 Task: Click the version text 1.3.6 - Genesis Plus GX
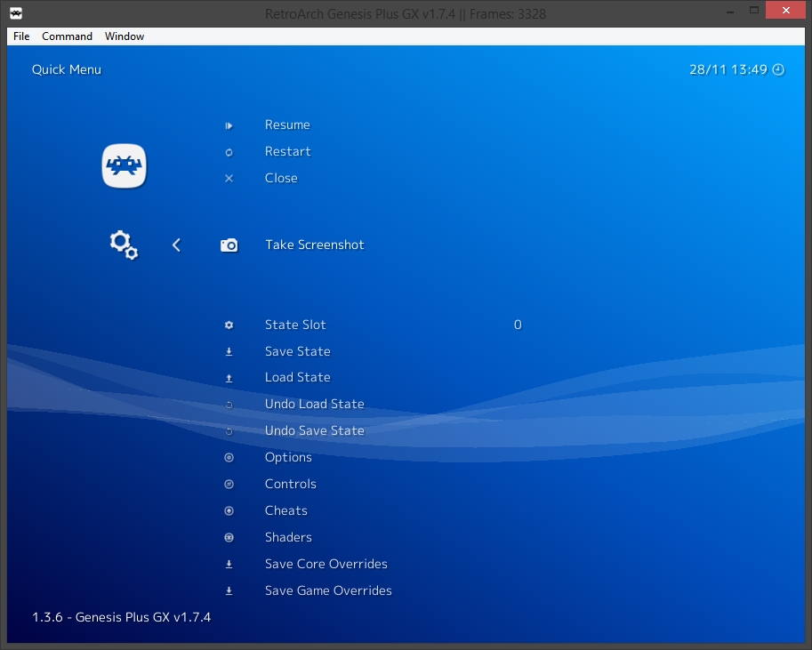pos(122,617)
